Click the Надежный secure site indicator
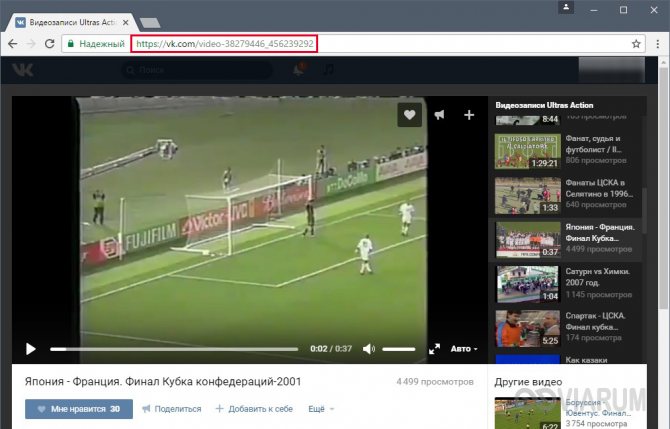This screenshot has width=670, height=429. [96, 44]
